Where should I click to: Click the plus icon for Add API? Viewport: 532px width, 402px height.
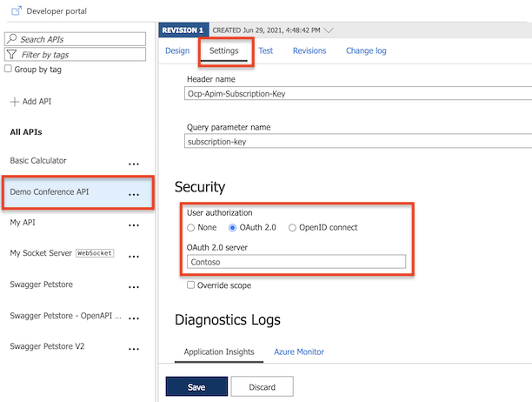click(x=14, y=102)
